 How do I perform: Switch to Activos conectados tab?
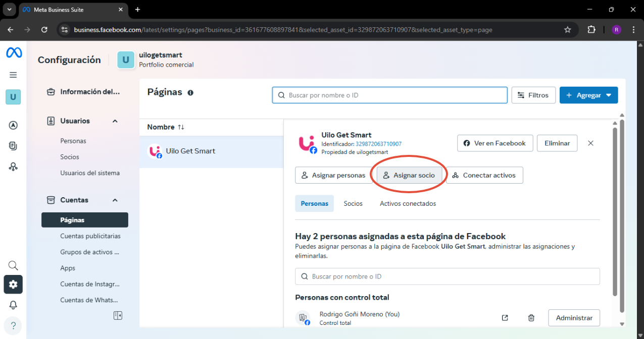pos(408,204)
